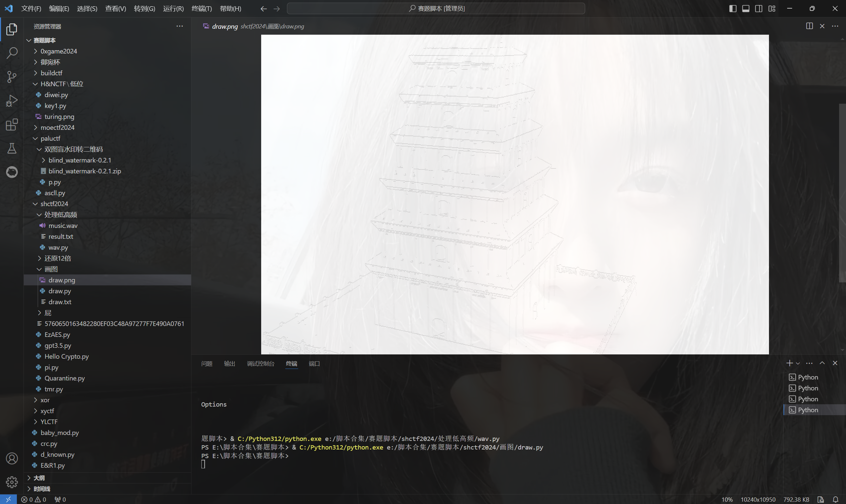Click the editor vertical scrollbar
The width and height of the screenshot is (846, 504).
pyautogui.click(x=842, y=193)
